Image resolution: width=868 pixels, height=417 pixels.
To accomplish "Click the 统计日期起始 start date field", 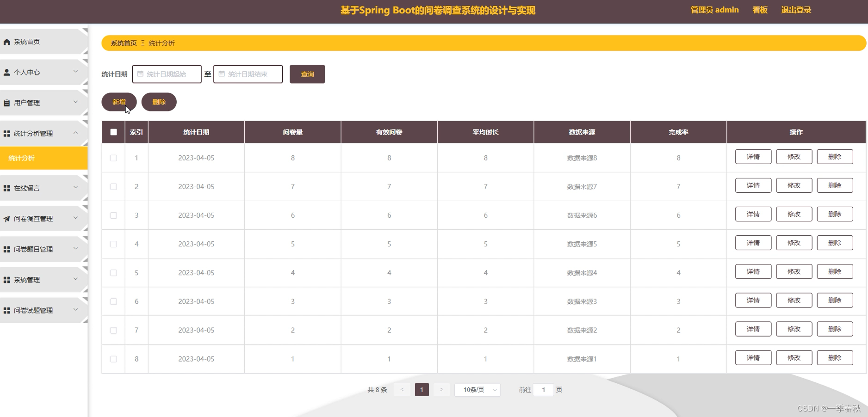I will [x=167, y=74].
